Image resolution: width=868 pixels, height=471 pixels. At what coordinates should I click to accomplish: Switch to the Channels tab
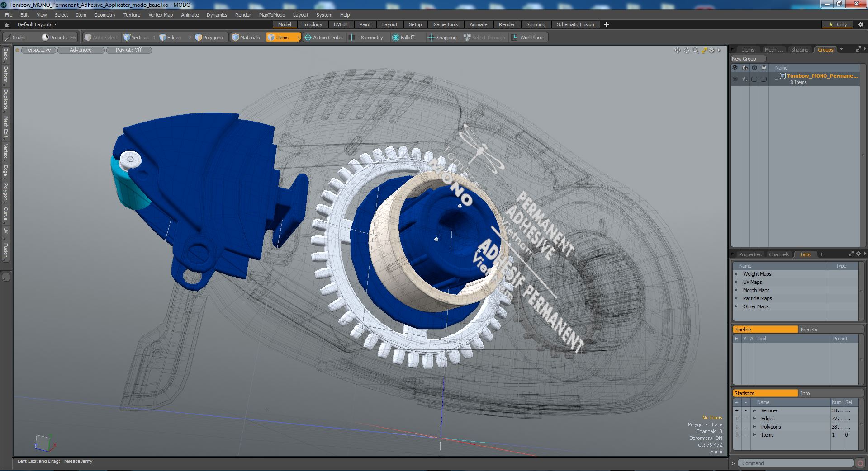point(779,254)
